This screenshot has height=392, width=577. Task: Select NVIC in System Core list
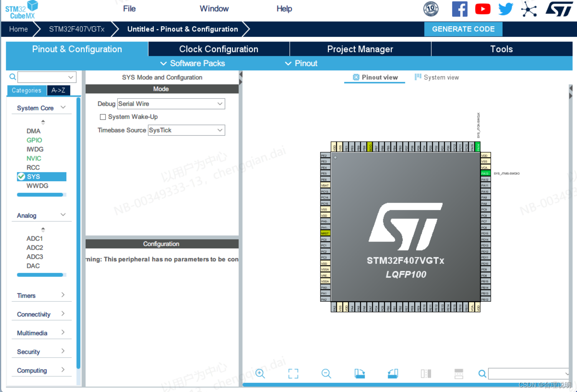[34, 158]
